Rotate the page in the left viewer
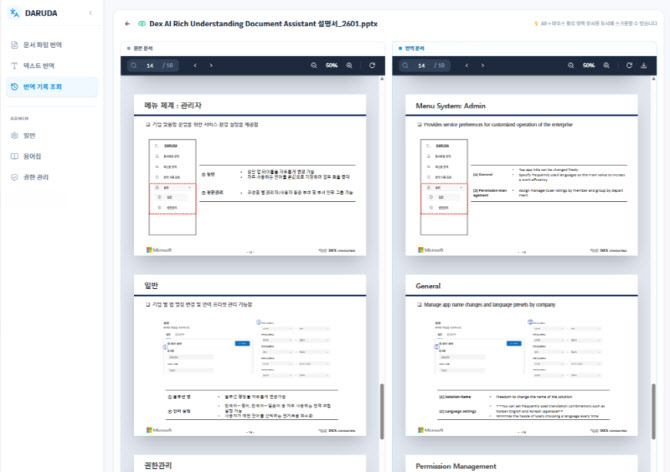 click(x=372, y=66)
